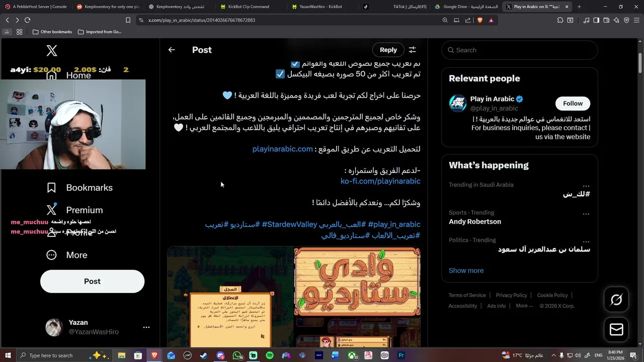Open the extensions puzzle icon
This screenshot has width=644, height=362.
point(560,20)
